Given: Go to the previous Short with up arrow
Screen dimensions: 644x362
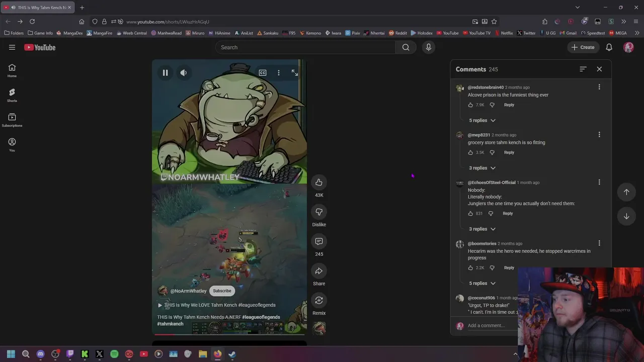Looking at the screenshot, I should [x=626, y=192].
